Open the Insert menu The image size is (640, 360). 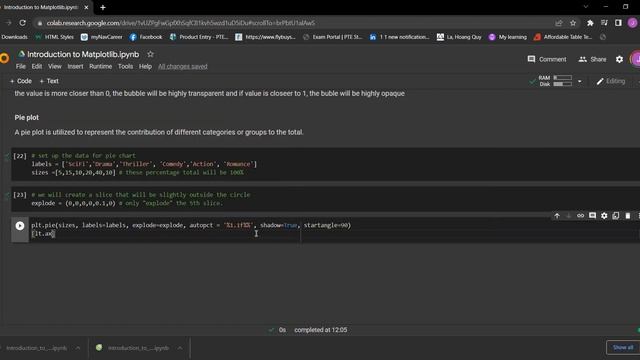click(x=75, y=66)
